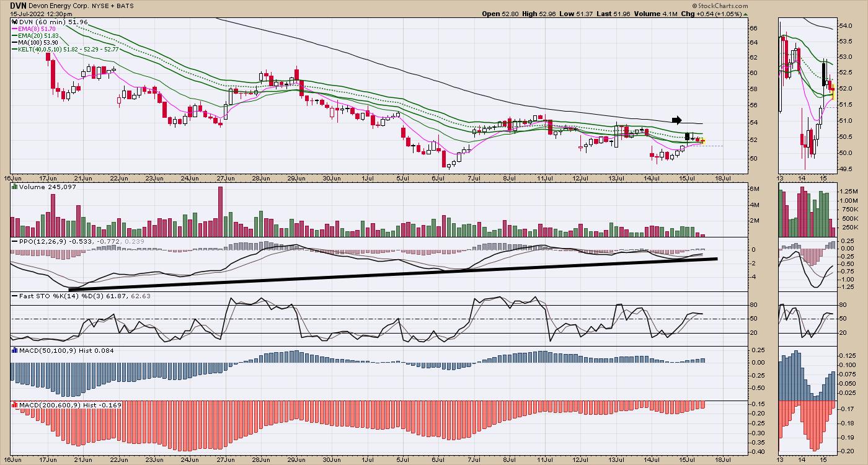The height and width of the screenshot is (465, 868).
Task: Click the MACD(50,100,9) histogram legend icon
Action: click(x=14, y=350)
